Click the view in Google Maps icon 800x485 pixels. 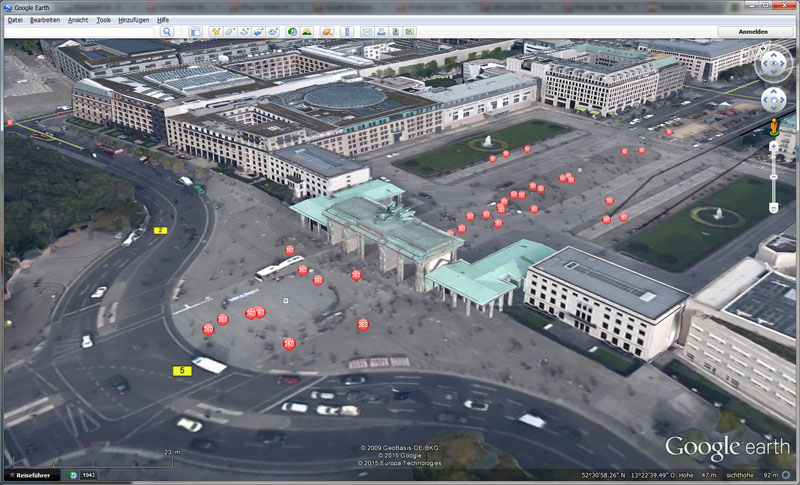click(x=410, y=32)
